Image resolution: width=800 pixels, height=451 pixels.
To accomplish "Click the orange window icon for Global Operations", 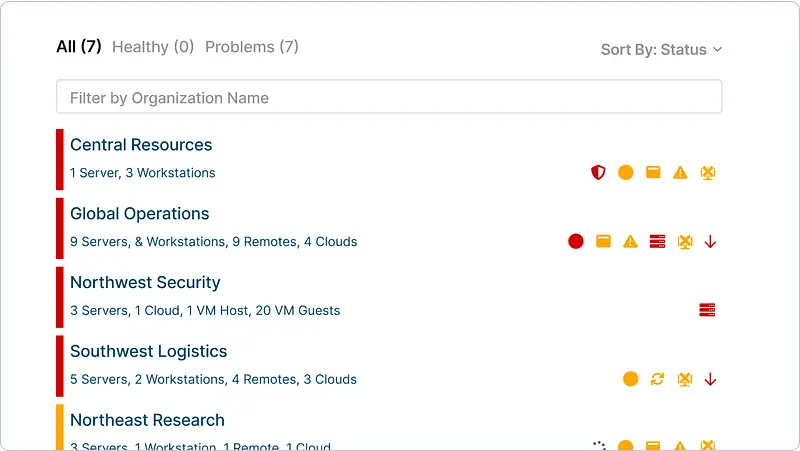I will point(603,241).
